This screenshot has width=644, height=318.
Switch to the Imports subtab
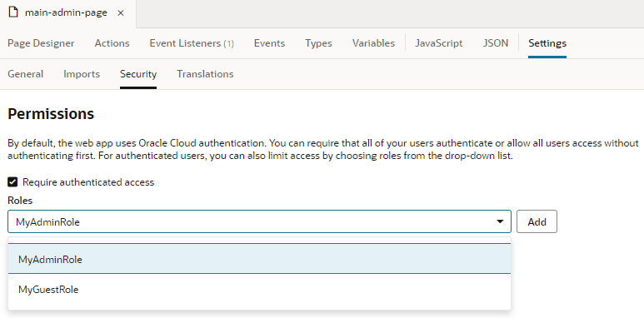(x=82, y=74)
